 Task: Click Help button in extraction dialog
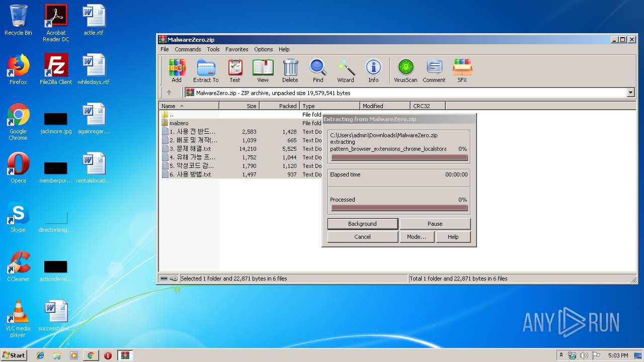tap(453, 237)
